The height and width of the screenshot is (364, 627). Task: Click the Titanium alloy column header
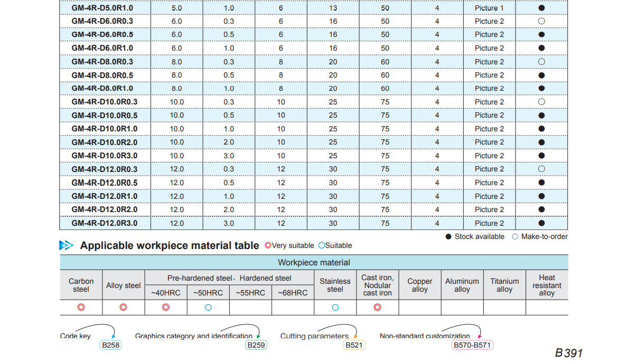click(x=504, y=285)
